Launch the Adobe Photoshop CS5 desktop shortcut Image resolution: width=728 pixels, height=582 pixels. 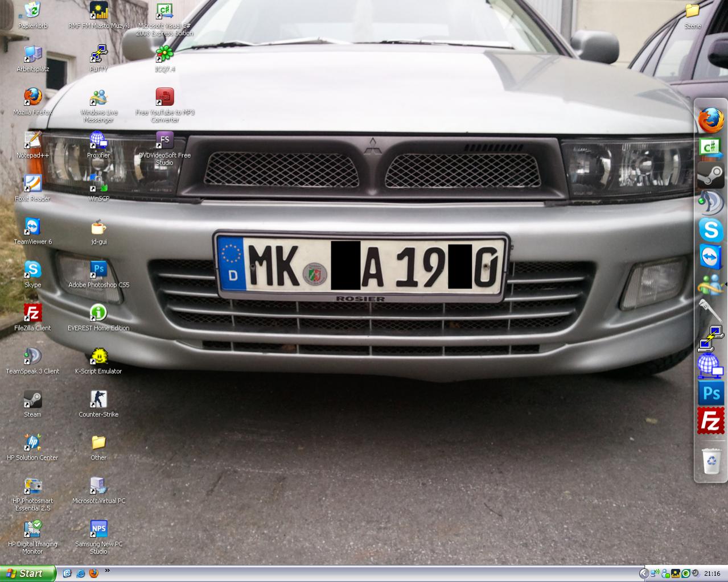point(98,275)
